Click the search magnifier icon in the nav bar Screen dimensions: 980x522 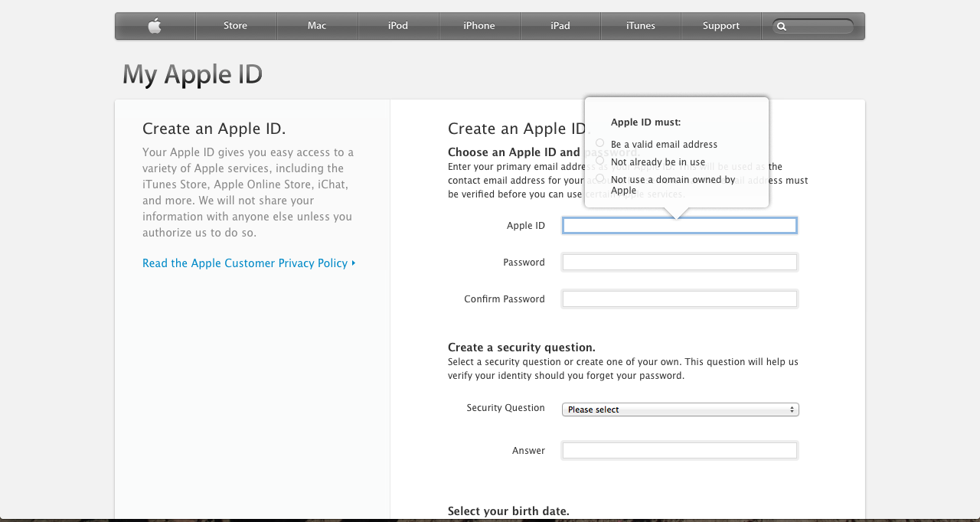click(782, 27)
